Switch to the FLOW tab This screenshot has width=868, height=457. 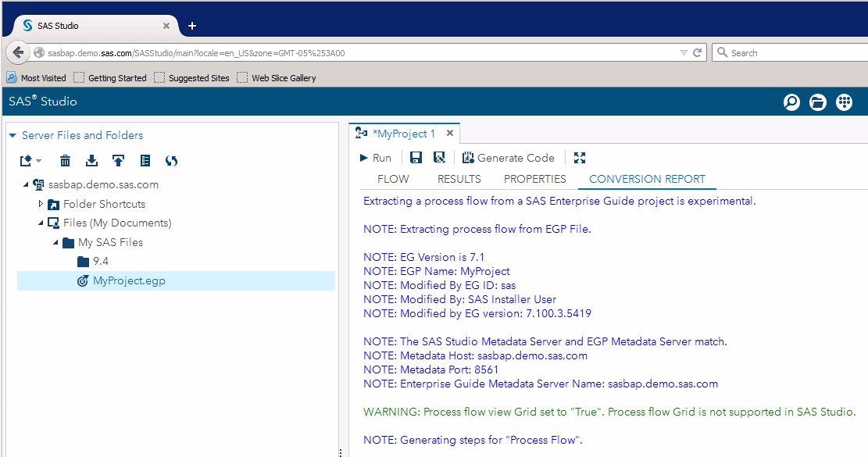(x=393, y=179)
